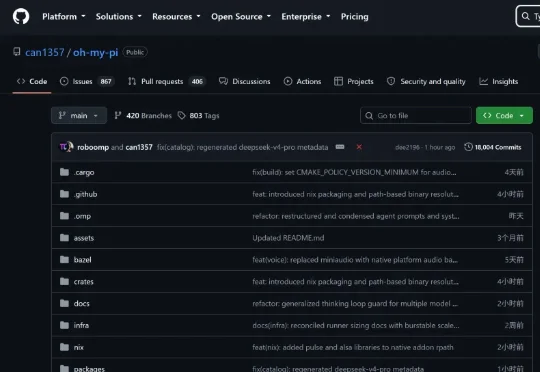Open the Actions tab

coord(302,81)
